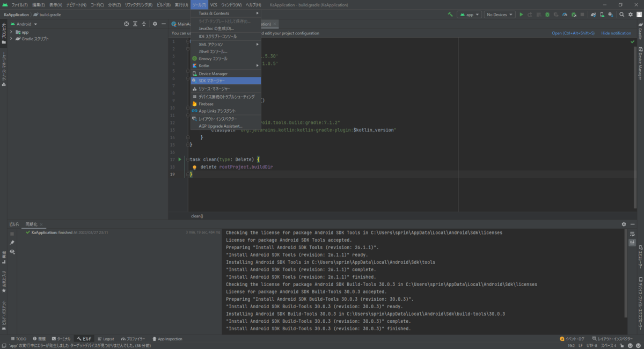Select リソース・マネージャー menu entry
The width and height of the screenshot is (644, 349).
click(226, 89)
